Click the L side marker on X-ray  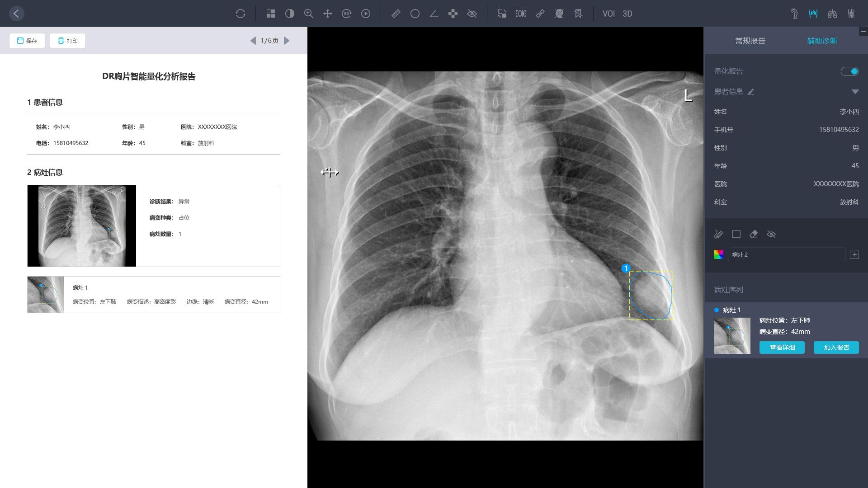(688, 95)
